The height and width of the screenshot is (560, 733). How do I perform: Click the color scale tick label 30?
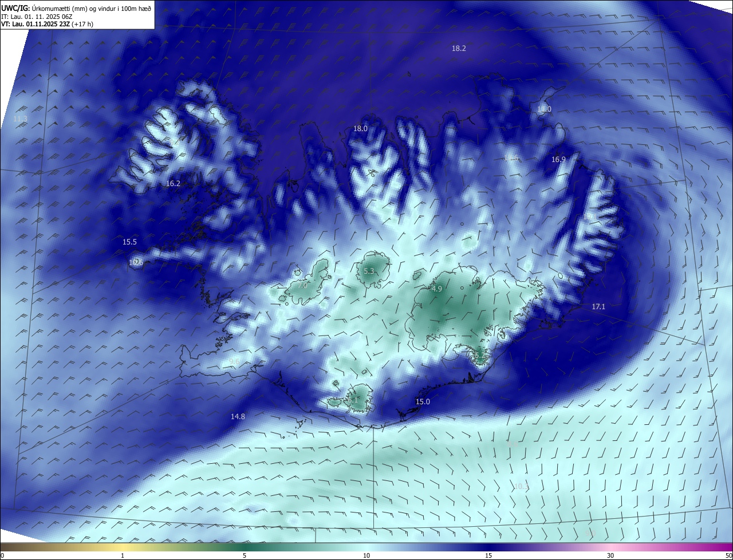coord(610,555)
